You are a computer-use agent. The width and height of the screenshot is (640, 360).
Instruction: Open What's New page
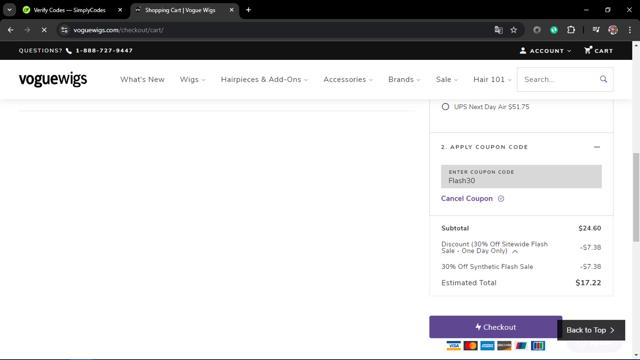tap(142, 80)
